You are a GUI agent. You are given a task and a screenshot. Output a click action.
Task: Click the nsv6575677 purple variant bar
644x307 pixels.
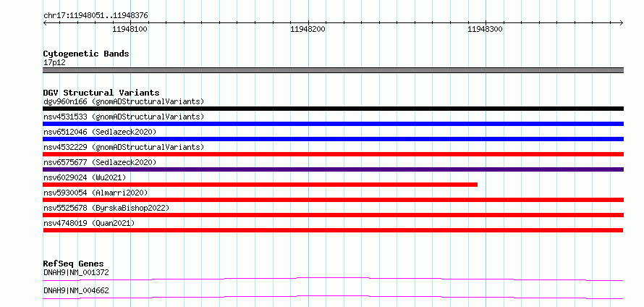(333, 169)
